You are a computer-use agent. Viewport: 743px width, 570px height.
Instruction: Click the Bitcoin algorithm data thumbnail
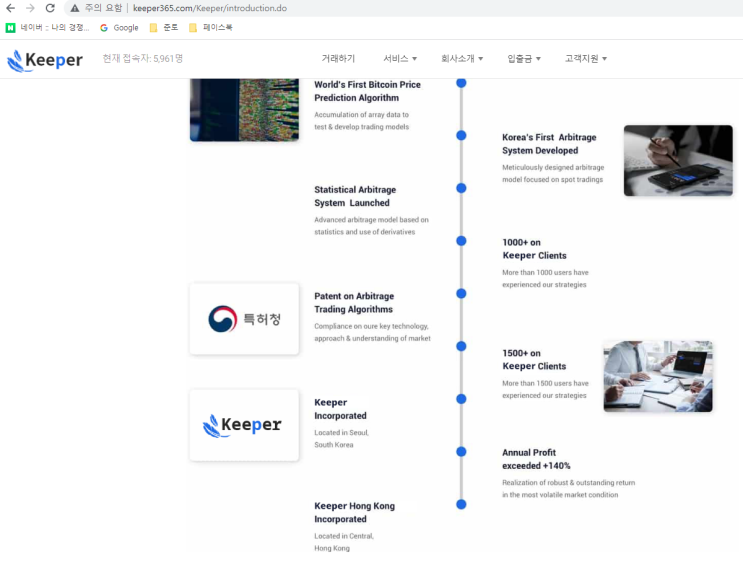coord(245,110)
